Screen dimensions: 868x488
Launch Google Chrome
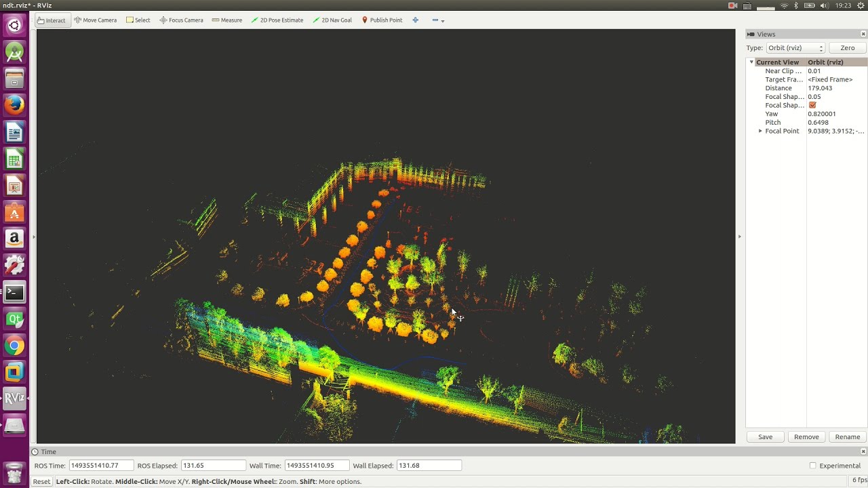coord(14,346)
